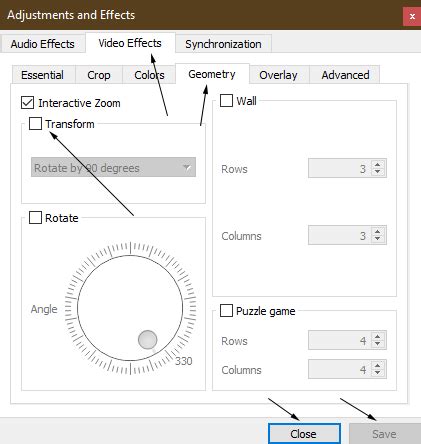
Task: Increase Wall Columns with up arrow
Action: (x=377, y=232)
